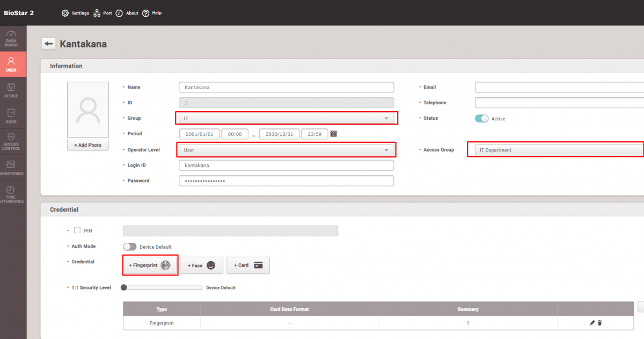Viewport: 644px width, 339px height.
Task: Open the Monitoring sidebar section
Action: coord(11,167)
